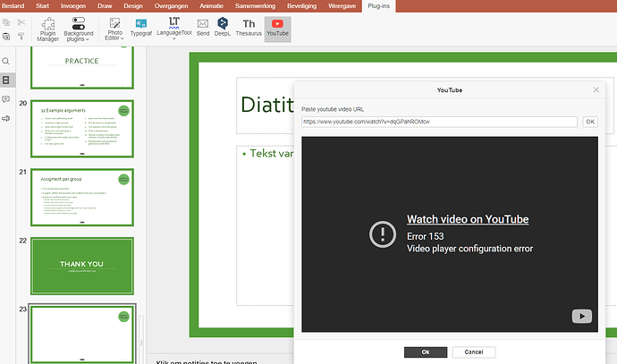Image resolution: width=617 pixels, height=364 pixels.
Task: Click the Send mail plugin icon
Action: [203, 27]
